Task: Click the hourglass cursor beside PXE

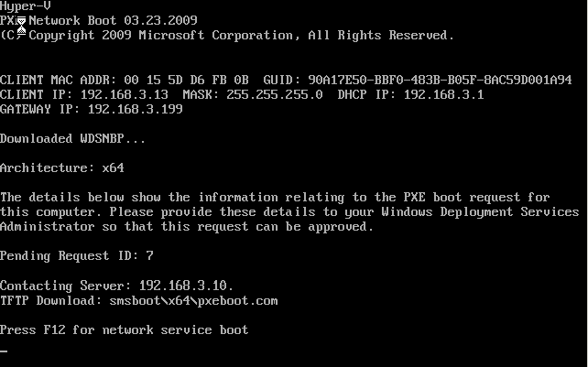Action: 21,26
